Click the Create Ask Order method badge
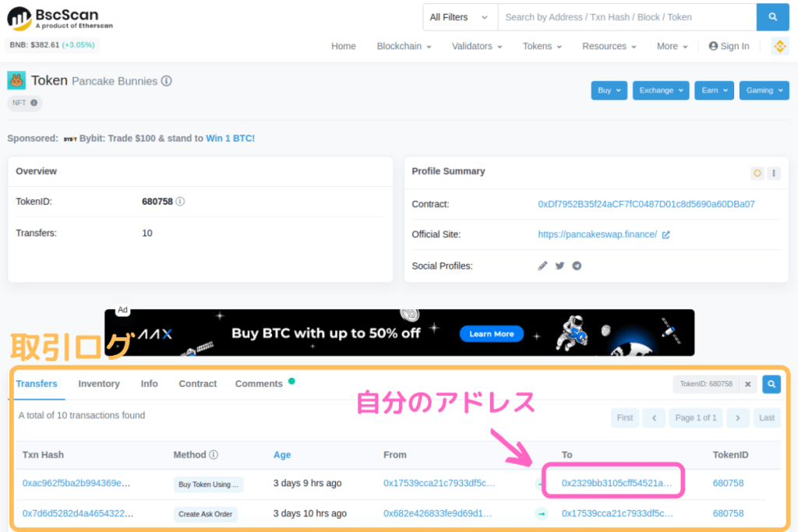Screen dimensions: 798x532 click(x=206, y=514)
